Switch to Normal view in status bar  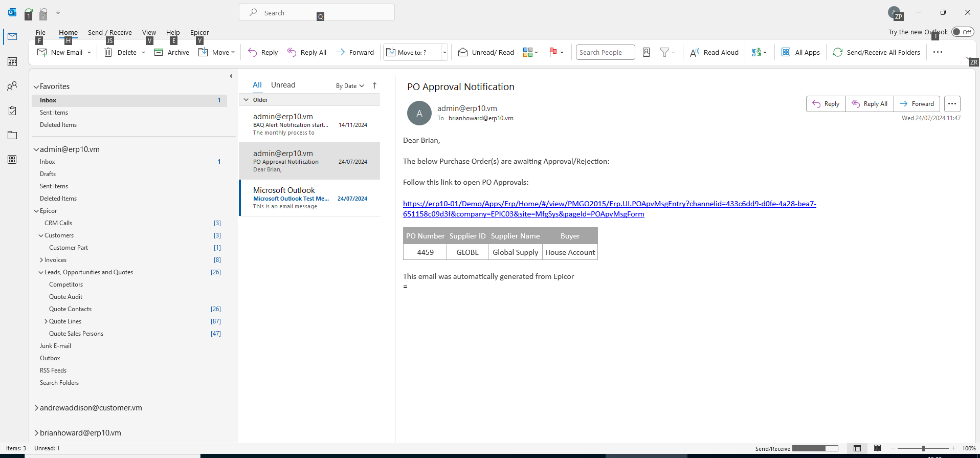[x=857, y=448]
